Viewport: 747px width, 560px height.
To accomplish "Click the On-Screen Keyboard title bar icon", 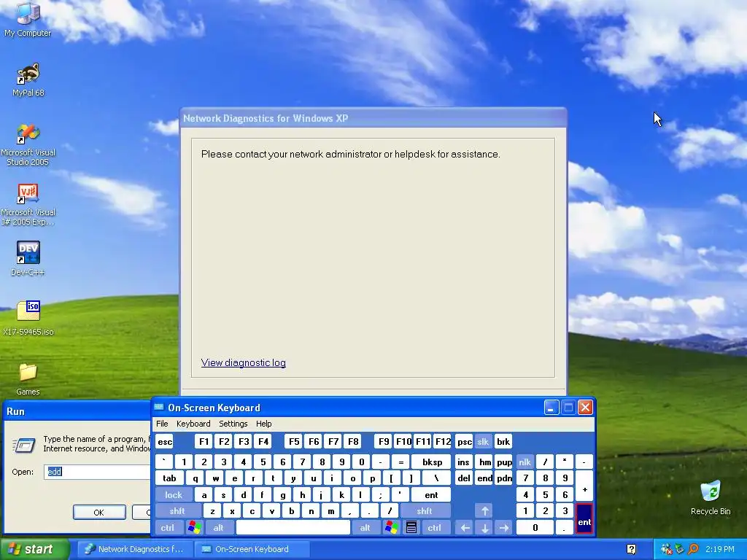I will (x=159, y=408).
